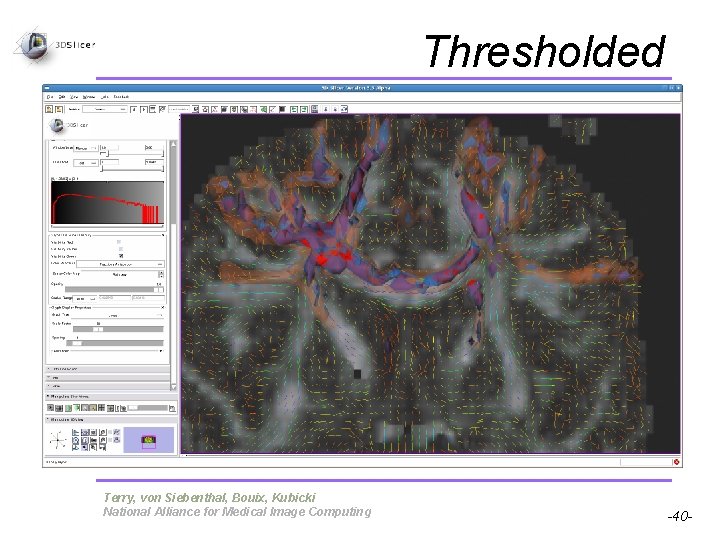The width and height of the screenshot is (720, 540).
Task: Click the next-module right arrow button
Action: pyautogui.click(x=143, y=109)
